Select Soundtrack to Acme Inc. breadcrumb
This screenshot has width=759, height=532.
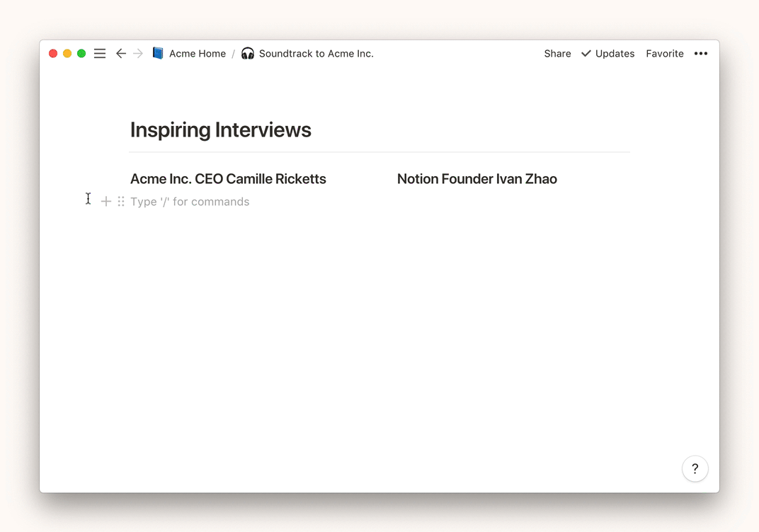pos(316,54)
